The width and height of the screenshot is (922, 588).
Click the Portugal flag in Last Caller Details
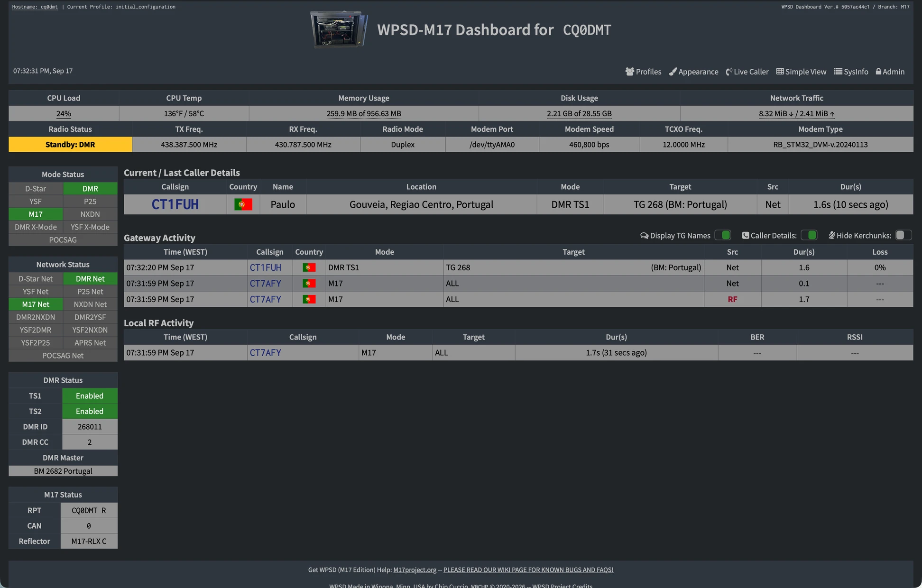pyautogui.click(x=243, y=204)
